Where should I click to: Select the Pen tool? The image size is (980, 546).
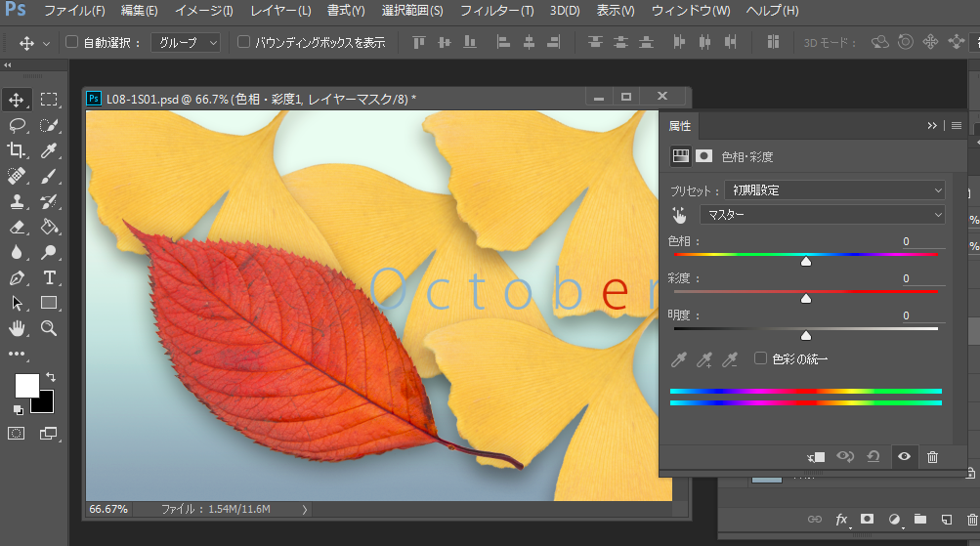tap(17, 277)
